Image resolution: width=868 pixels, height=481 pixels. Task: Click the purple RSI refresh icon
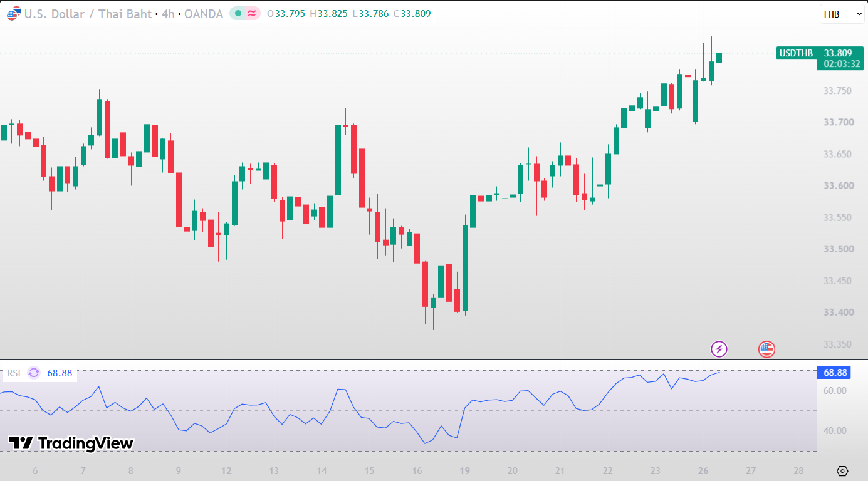coord(34,373)
